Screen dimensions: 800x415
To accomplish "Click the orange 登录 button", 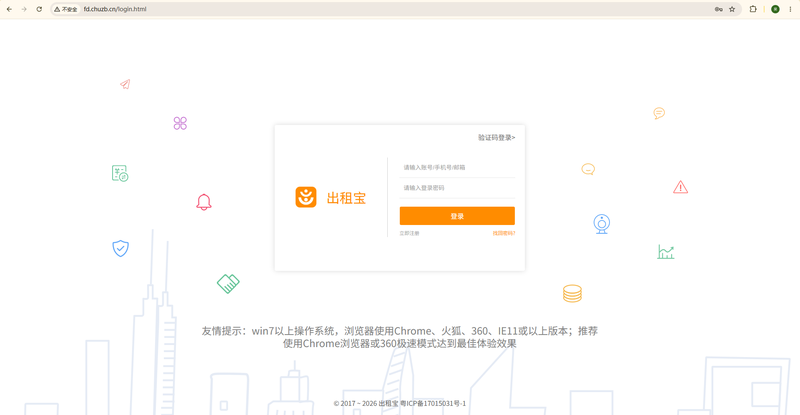I will (457, 216).
